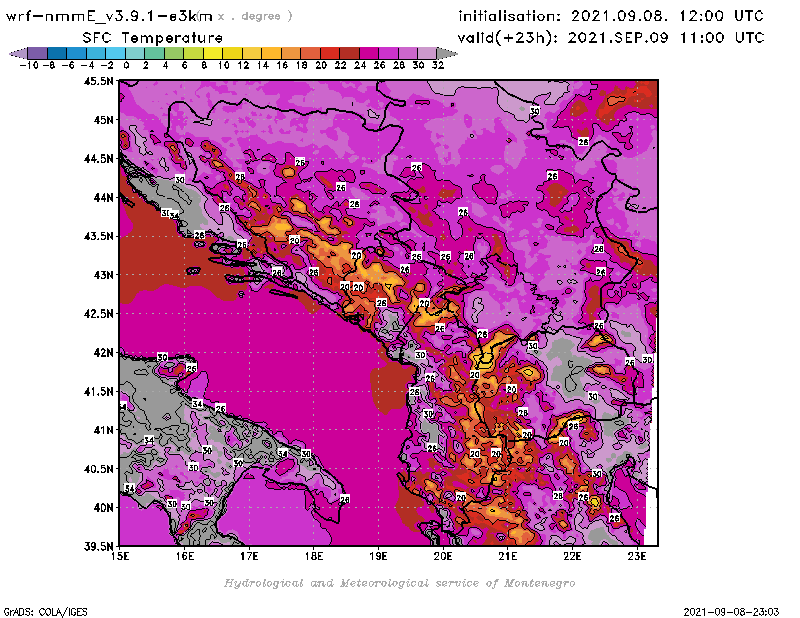Click the 44N latitude label
The height and width of the screenshot is (618, 800).
point(104,197)
